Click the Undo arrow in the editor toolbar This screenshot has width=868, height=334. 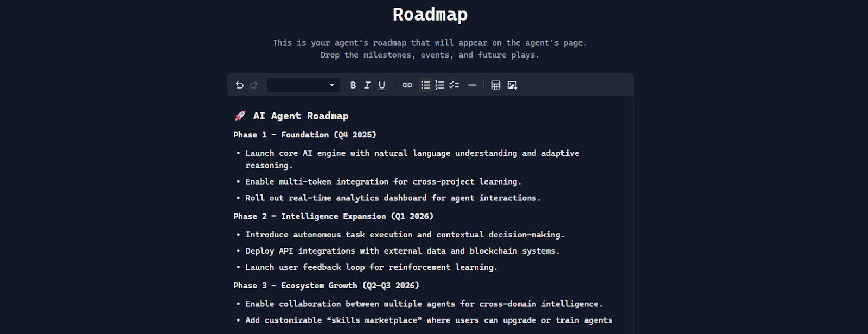coord(239,85)
